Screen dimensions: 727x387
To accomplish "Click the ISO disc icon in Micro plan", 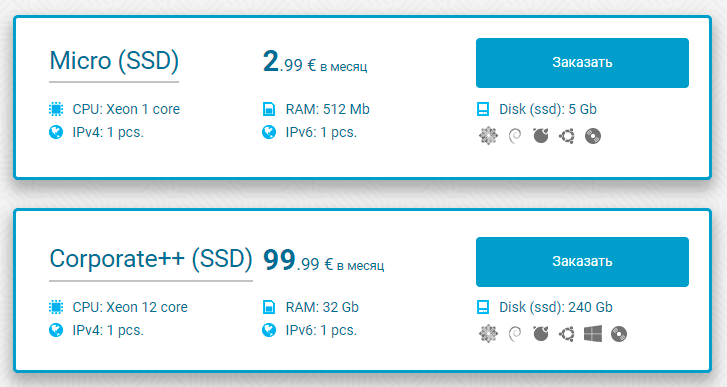I will click(593, 136).
